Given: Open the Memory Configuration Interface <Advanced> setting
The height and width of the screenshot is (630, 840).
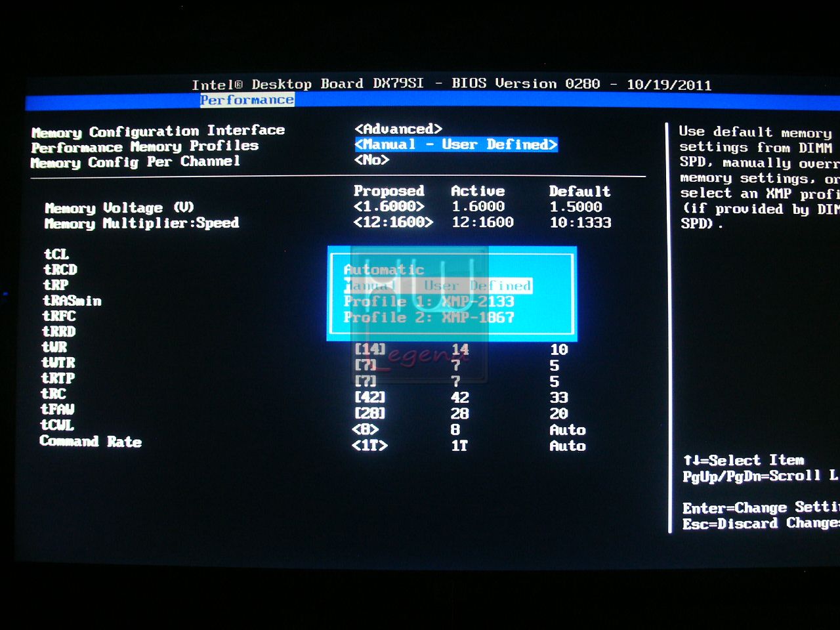Looking at the screenshot, I should 398,129.
